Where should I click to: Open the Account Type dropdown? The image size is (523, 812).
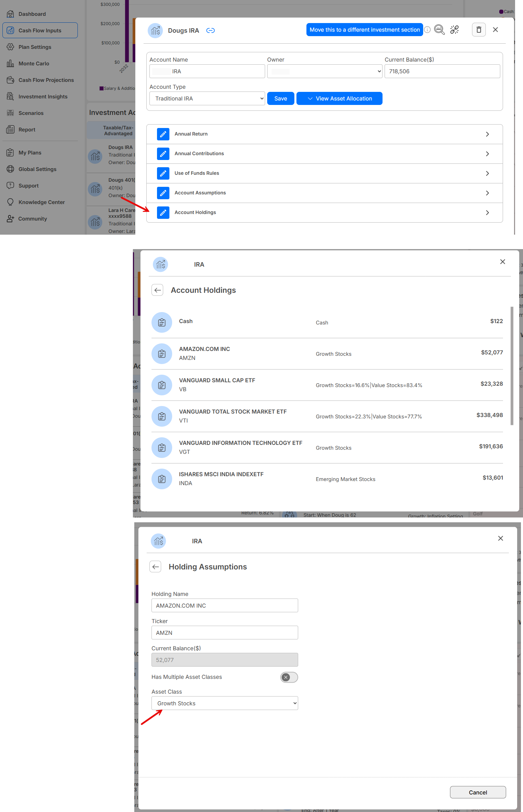[x=207, y=99]
